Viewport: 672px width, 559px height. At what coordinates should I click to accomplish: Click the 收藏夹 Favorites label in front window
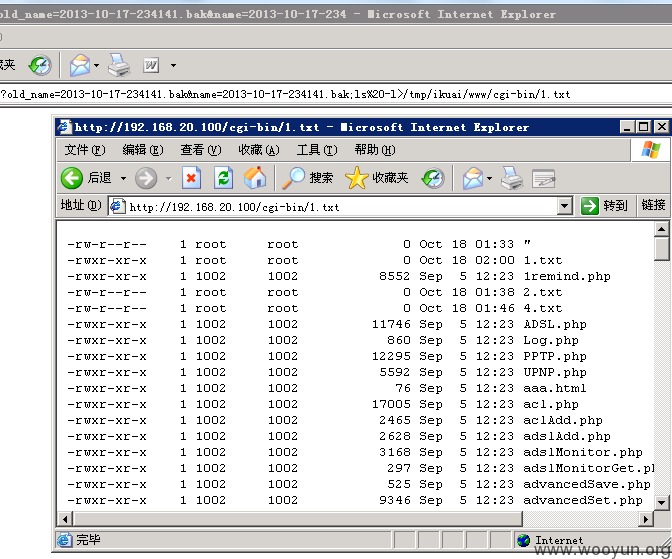click(390, 178)
